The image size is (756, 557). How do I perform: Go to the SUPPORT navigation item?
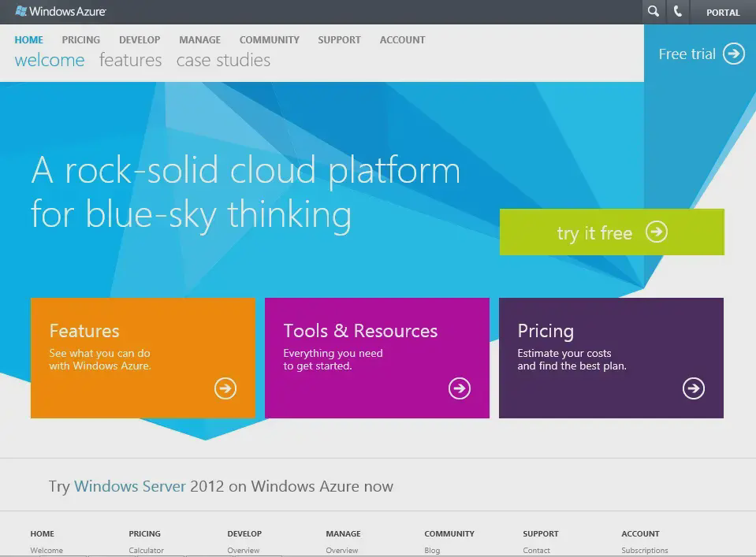(x=339, y=39)
